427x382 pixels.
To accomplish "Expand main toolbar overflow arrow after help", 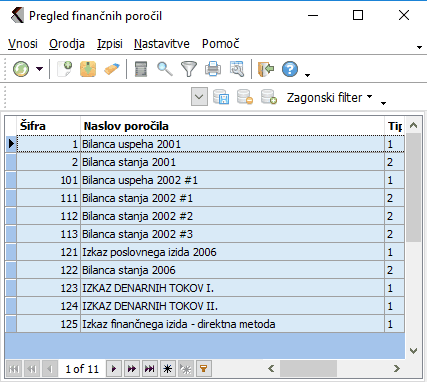I will point(307,75).
